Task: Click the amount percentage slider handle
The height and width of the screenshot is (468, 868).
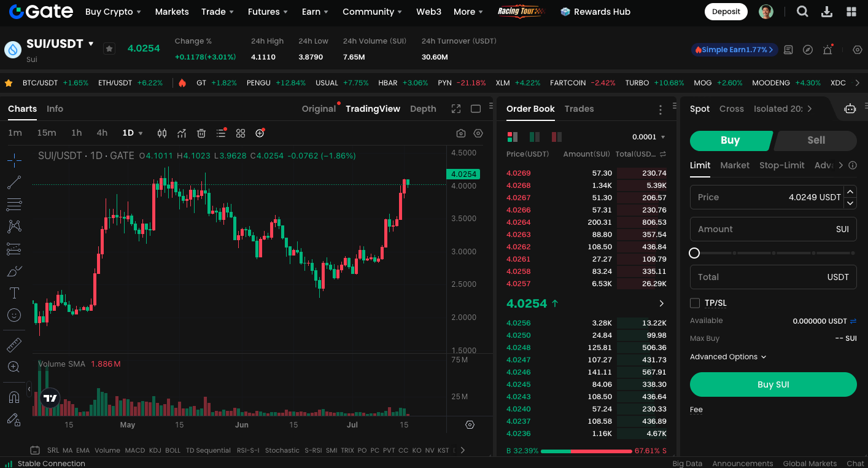Action: [694, 253]
